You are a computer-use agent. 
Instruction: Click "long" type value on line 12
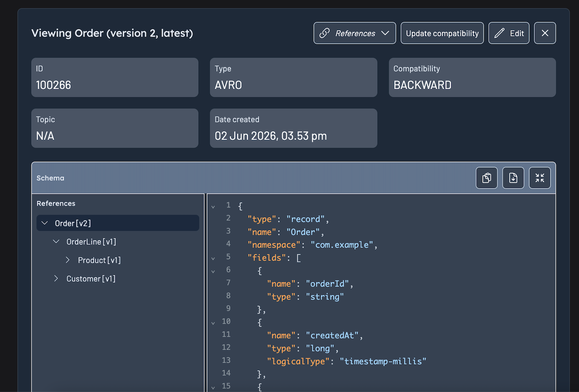tap(320, 349)
